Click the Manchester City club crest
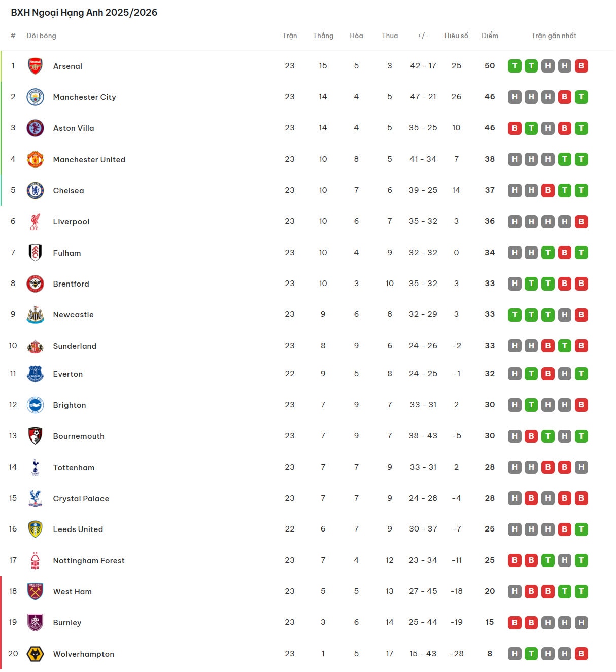Screen dimensions: 616x672 pyautogui.click(x=35, y=97)
